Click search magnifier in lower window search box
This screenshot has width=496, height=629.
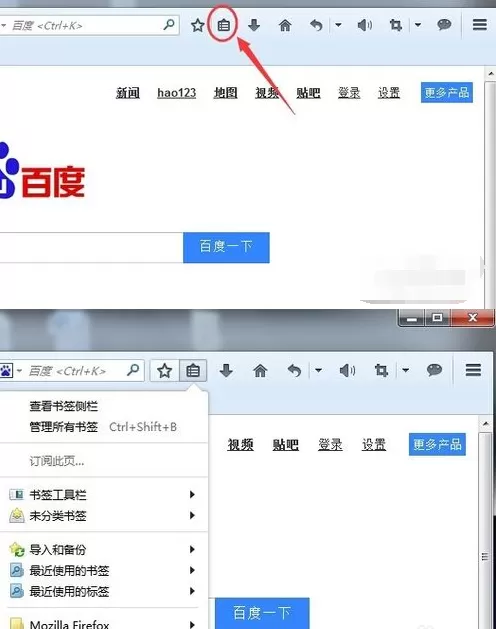[x=133, y=369]
